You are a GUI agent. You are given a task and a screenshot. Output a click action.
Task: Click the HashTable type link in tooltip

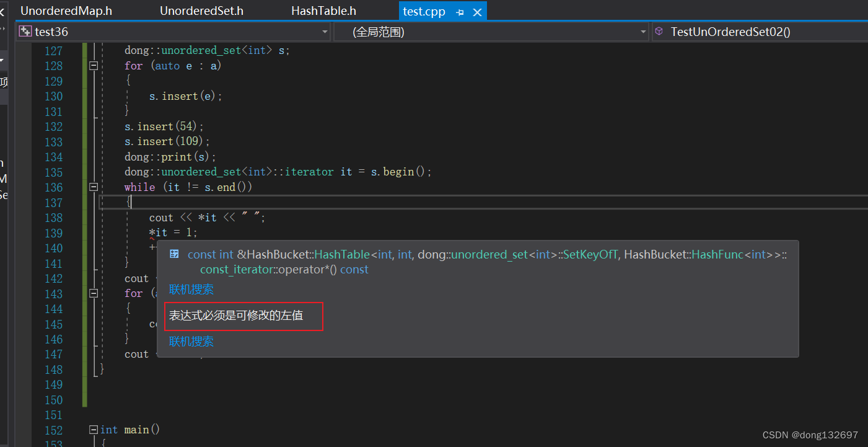(343, 254)
